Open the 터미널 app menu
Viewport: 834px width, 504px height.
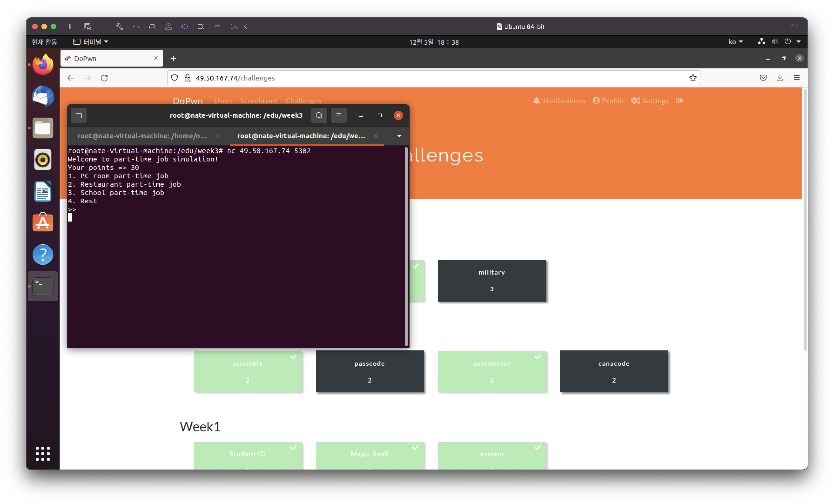[x=91, y=42]
